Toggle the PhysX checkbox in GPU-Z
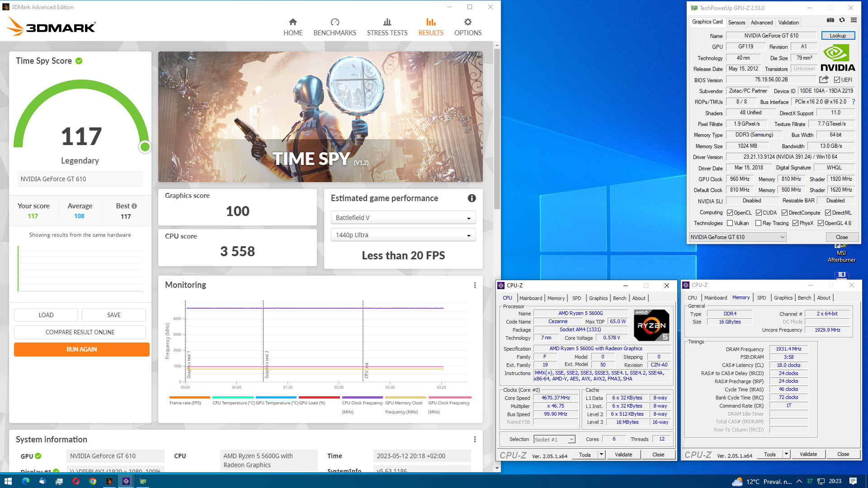Viewport: 868px width, 488px height. tap(795, 223)
